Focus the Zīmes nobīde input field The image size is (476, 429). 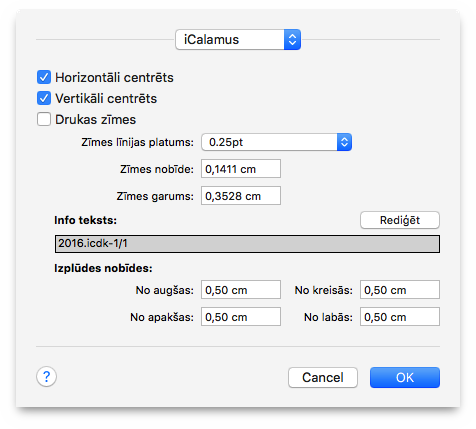(x=241, y=169)
